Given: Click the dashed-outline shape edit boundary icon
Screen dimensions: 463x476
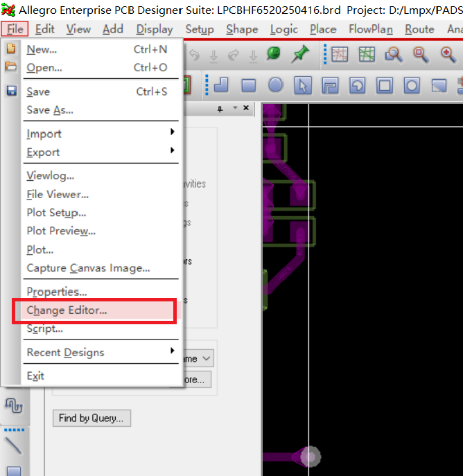Looking at the screenshot, I should (439, 85).
